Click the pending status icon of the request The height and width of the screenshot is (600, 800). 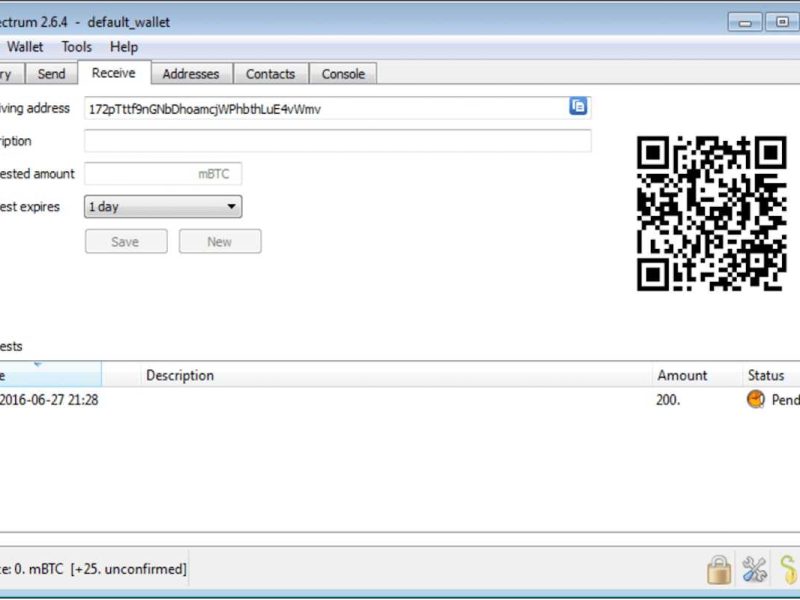coord(756,399)
